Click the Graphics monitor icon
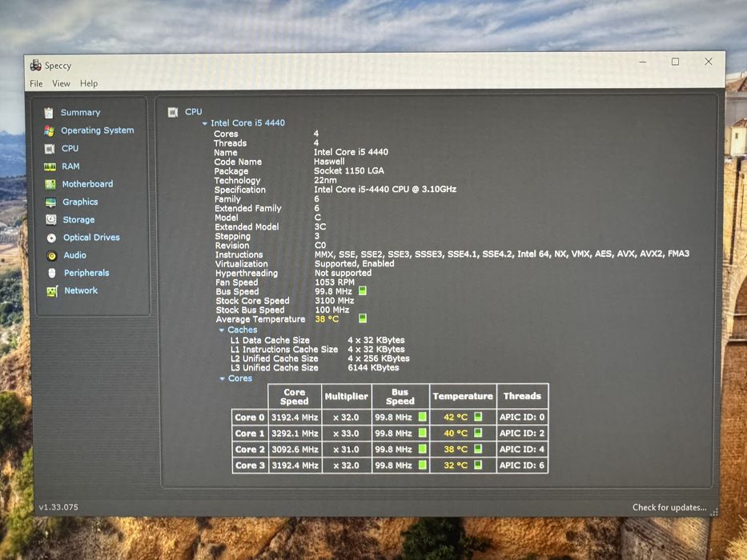The width and height of the screenshot is (747, 560). [x=50, y=202]
